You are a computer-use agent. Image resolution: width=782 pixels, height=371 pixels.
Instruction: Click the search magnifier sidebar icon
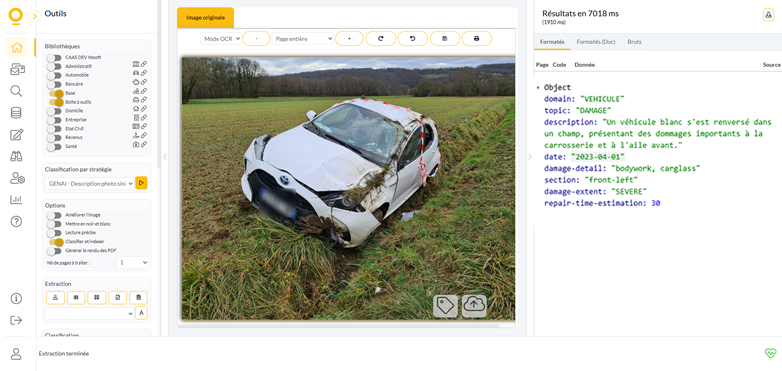[16, 91]
